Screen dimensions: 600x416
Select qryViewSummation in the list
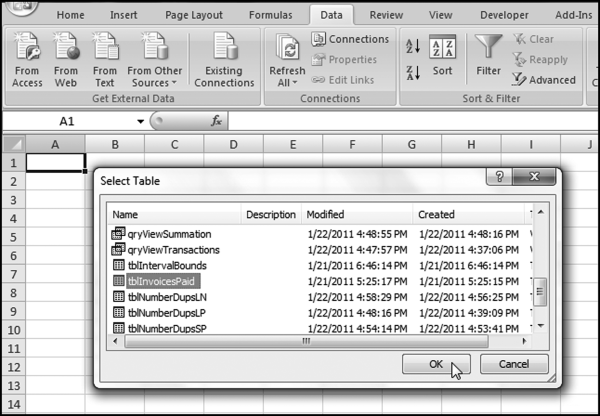[169, 234]
